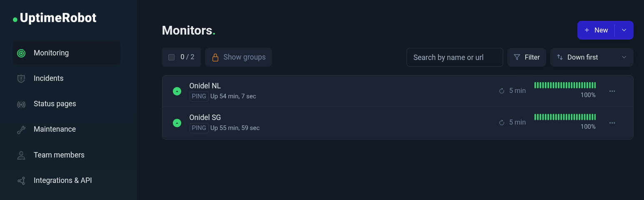This screenshot has height=200, width=644.
Task: Click the Onidel NL uptime bar chart
Action: [x=565, y=85]
